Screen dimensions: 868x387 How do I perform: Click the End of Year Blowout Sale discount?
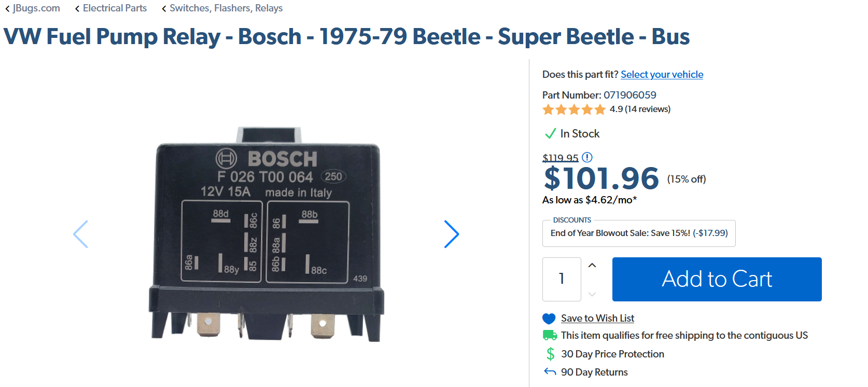pos(639,233)
